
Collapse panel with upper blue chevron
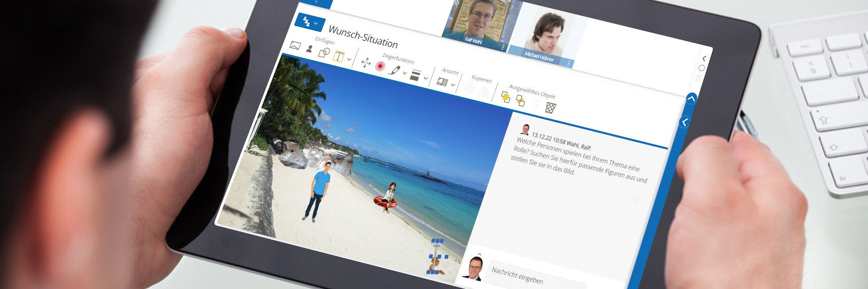tap(691, 99)
